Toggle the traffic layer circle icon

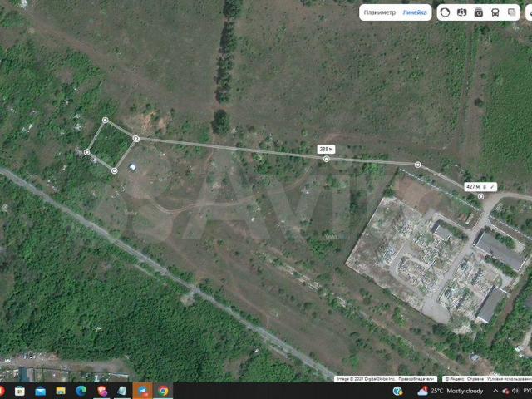[445, 12]
